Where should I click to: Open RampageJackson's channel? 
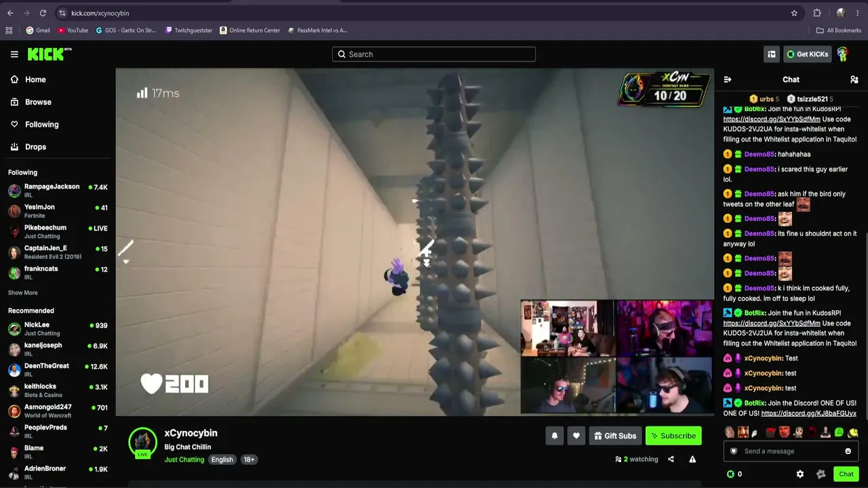coord(58,190)
